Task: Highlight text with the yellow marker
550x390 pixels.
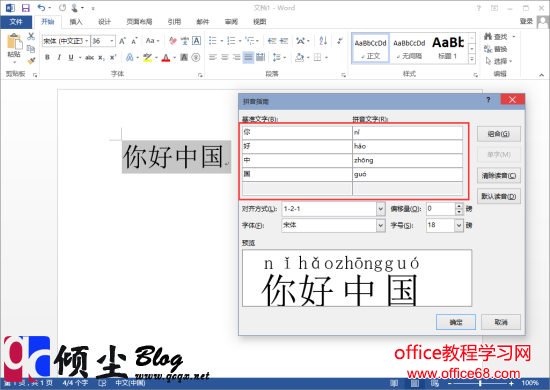Action: pos(148,58)
